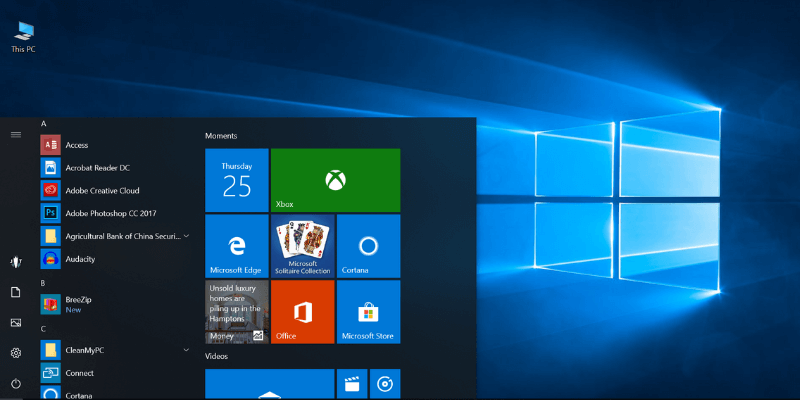Open the Power options button
Viewport: 800px width, 400px height.
16,383
